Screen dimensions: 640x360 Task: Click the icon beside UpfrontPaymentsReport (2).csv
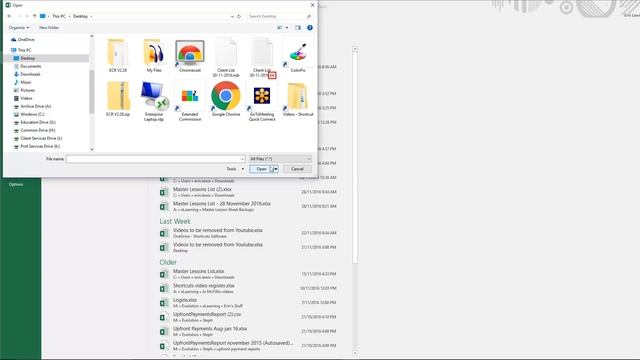[164, 317]
